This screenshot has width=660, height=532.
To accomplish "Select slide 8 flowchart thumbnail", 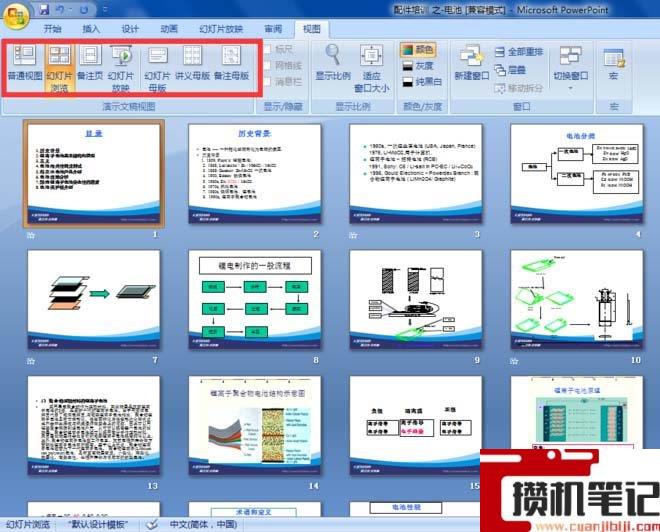I will (x=255, y=299).
